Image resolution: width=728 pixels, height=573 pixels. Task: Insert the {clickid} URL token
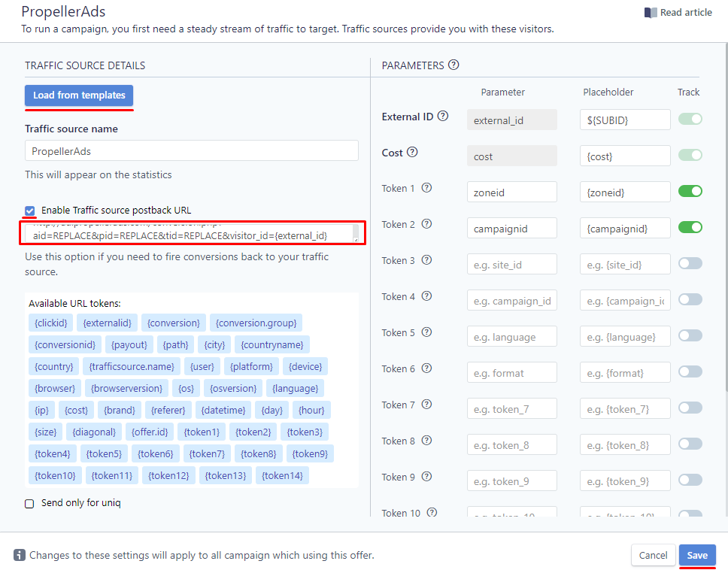[x=50, y=323]
